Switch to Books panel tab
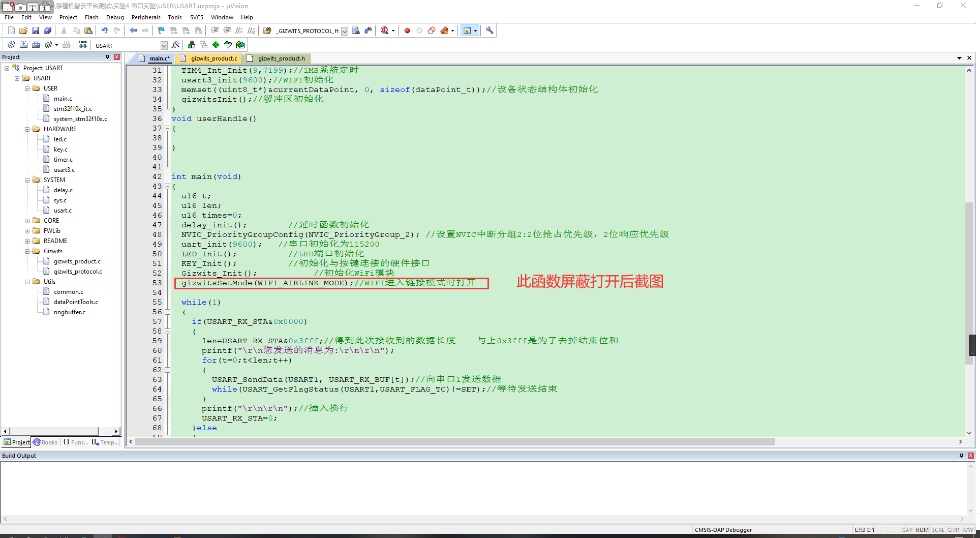This screenshot has width=980, height=538. [46, 442]
